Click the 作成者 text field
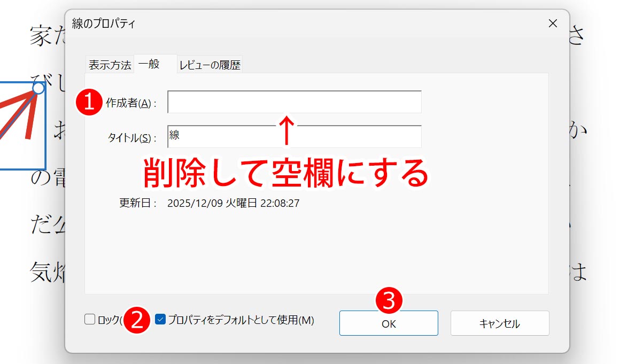This screenshot has width=643, height=364. click(x=294, y=102)
